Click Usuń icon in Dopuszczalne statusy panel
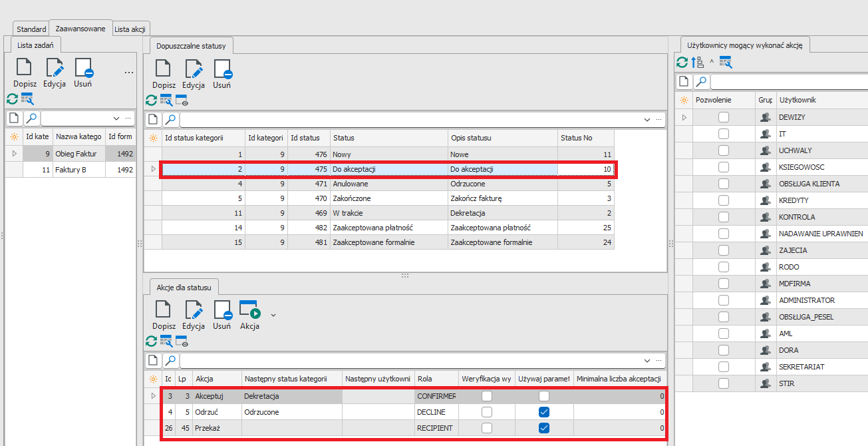Screen dimensions: 868x446 click(x=222, y=70)
